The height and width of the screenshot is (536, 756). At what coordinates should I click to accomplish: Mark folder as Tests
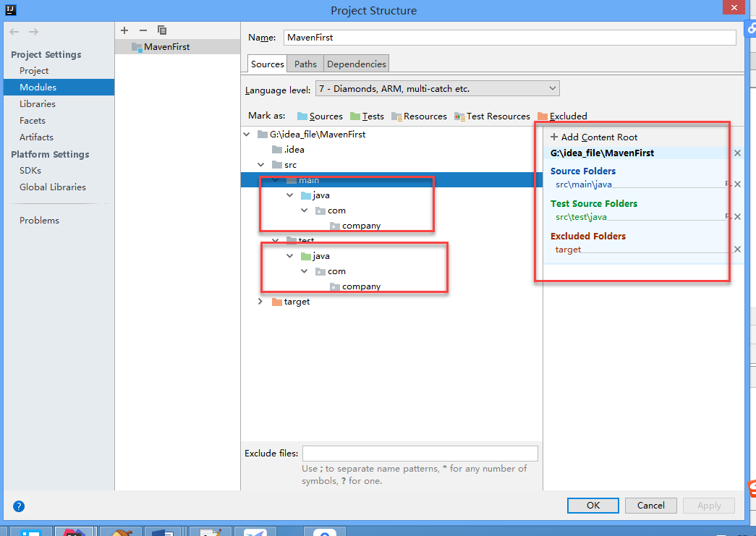point(368,116)
